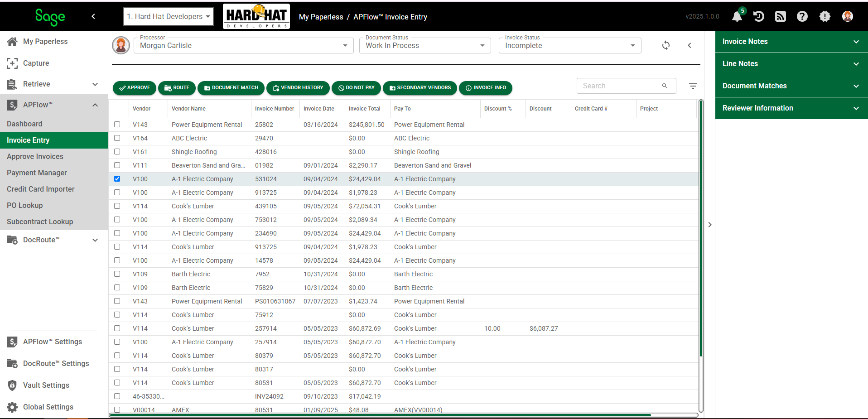Screen dimensions: 868x419
Task: Open the column filter icon
Action: pyautogui.click(x=693, y=86)
